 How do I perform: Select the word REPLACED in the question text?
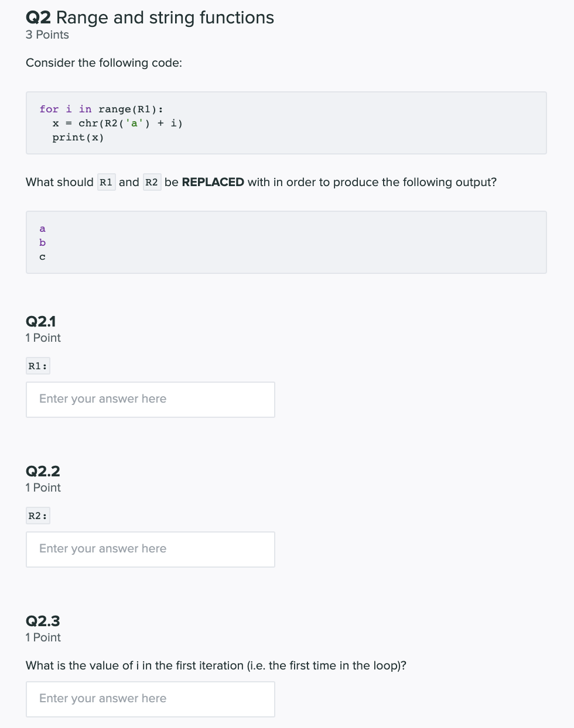[x=213, y=182]
